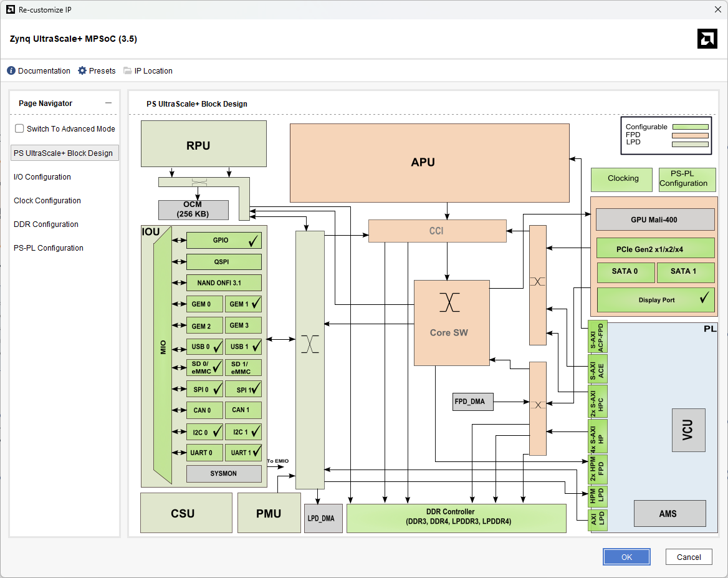Toggle the GPIO peripheral block

[x=223, y=240]
